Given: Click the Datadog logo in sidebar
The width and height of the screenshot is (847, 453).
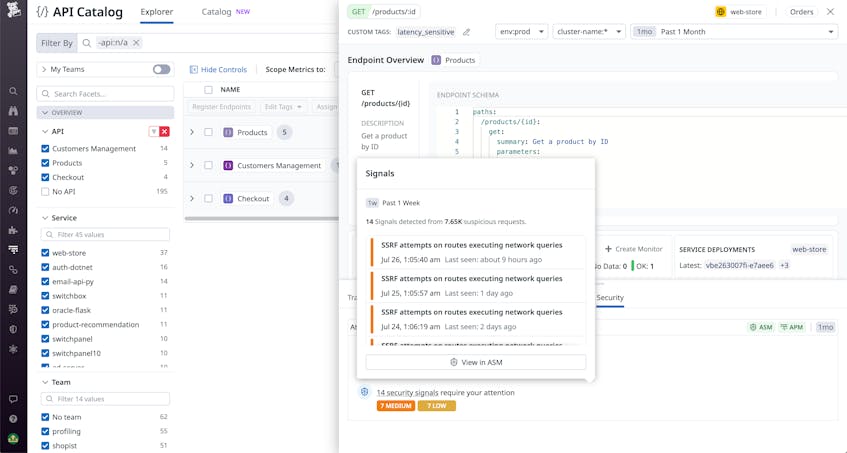Looking at the screenshot, I should coord(13,10).
